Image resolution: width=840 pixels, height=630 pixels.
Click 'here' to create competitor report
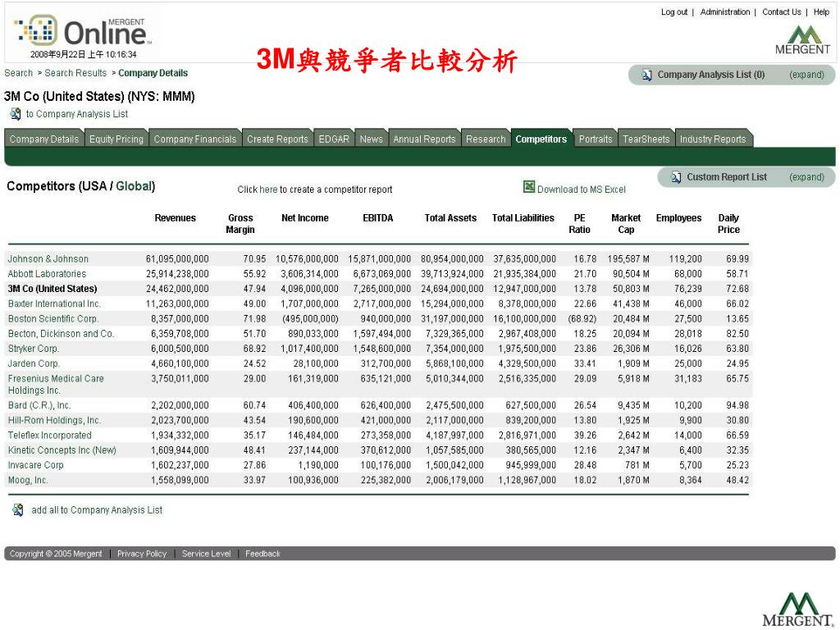click(x=269, y=189)
